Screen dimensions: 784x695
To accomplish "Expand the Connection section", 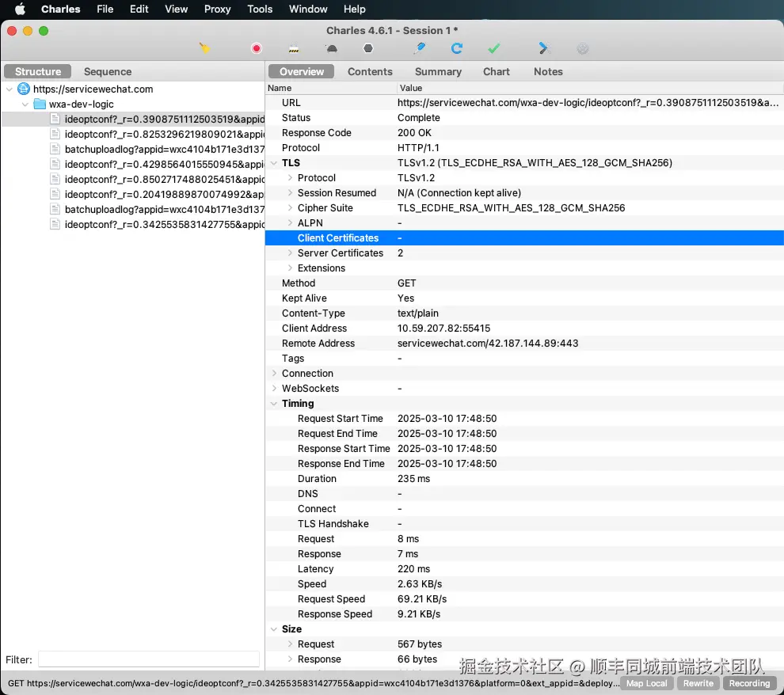I will coord(274,374).
